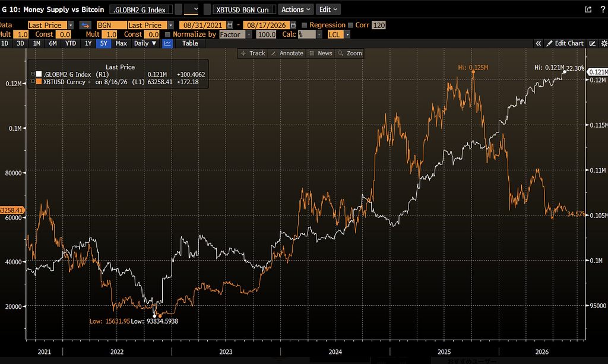Screen dimensions: 608x364
Task: Expand the .GLOBM2 G Index legend entry
Action: [33, 74]
